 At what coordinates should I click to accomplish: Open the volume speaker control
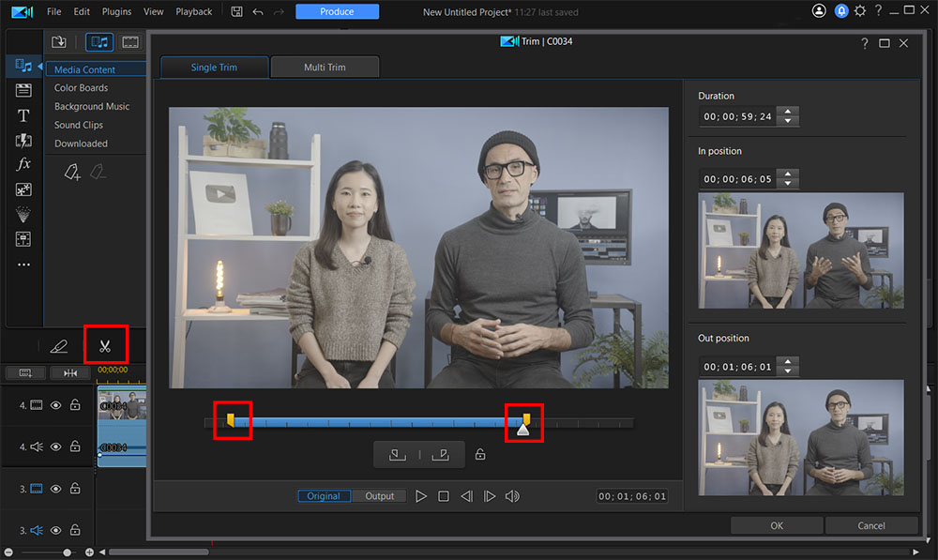tap(512, 496)
